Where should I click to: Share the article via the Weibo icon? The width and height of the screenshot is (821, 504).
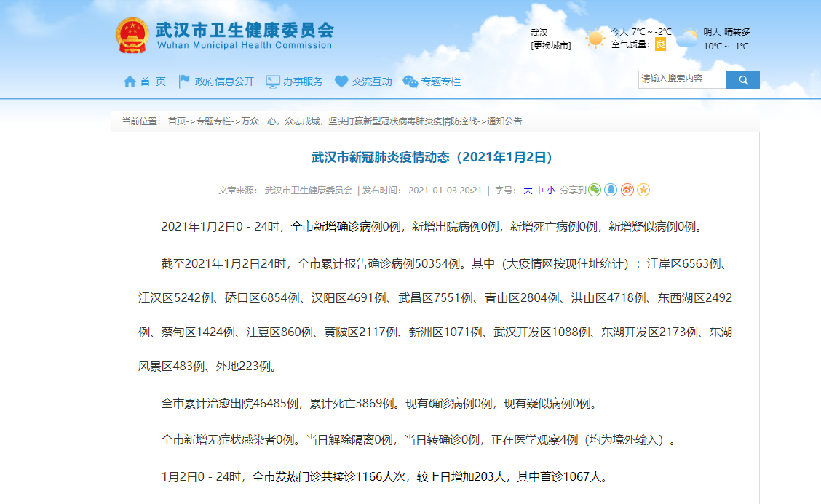[x=627, y=190]
